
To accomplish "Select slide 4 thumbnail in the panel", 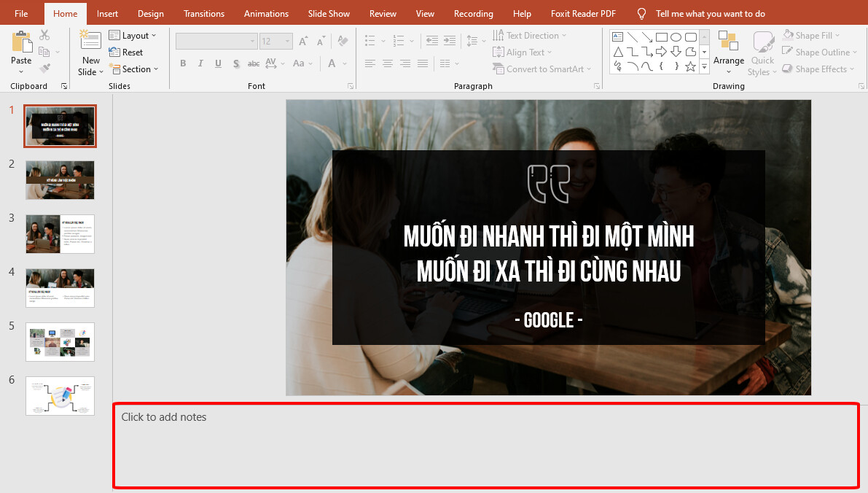I will (x=60, y=287).
